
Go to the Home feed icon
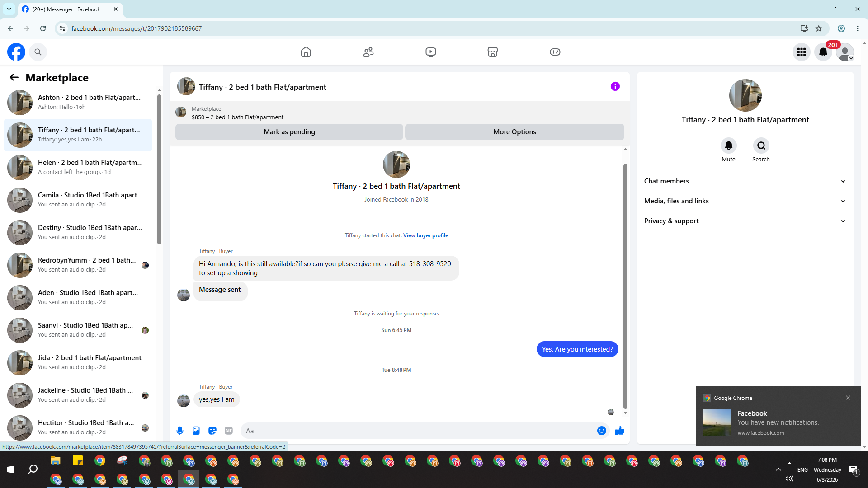(x=306, y=52)
